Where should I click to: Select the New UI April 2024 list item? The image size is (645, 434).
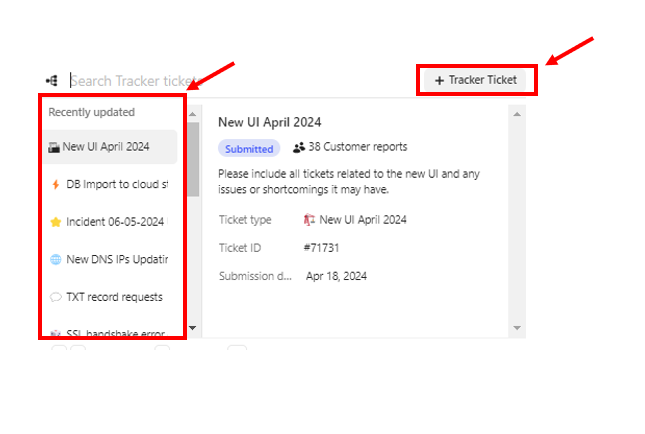(x=106, y=146)
